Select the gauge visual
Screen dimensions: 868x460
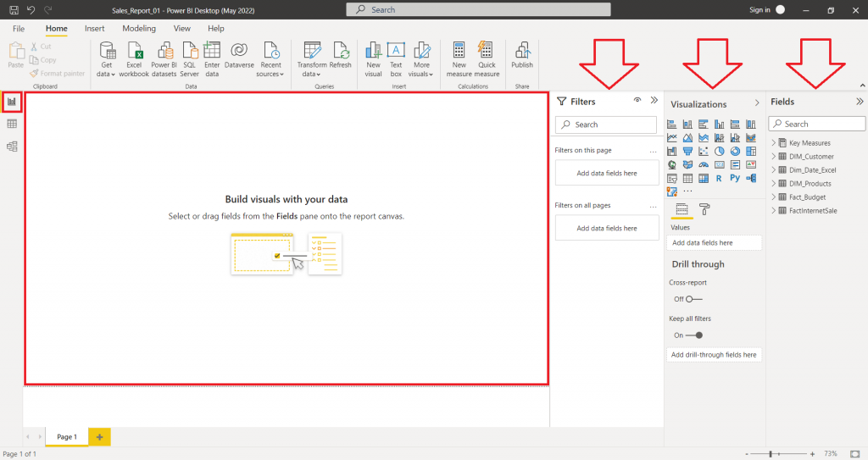point(704,164)
